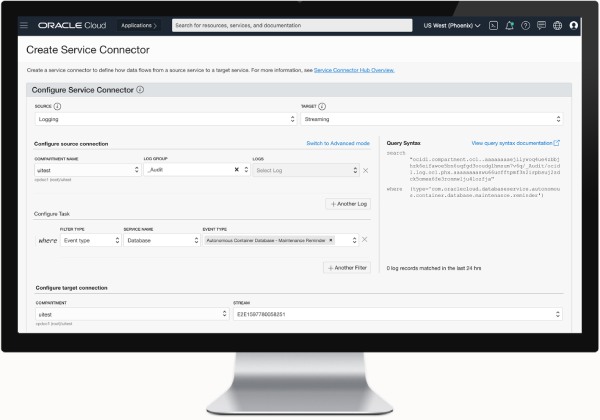Remove the log row with X icon
This screenshot has width=600, height=420.
pos(365,170)
